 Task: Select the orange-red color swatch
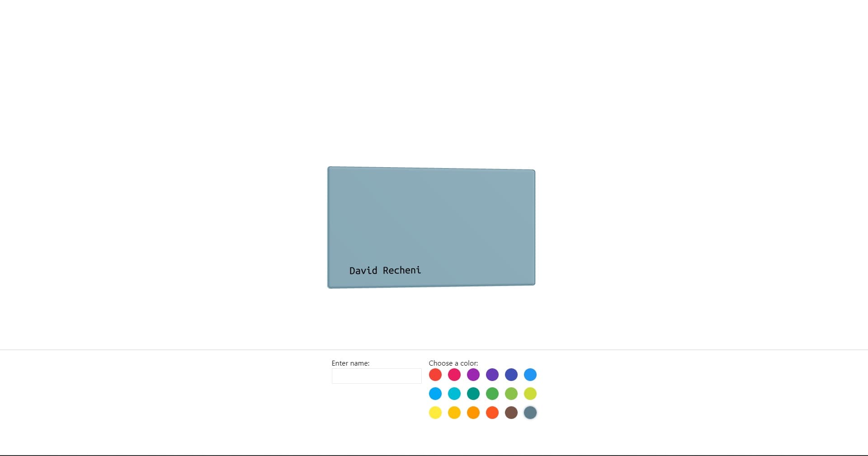[x=492, y=413]
